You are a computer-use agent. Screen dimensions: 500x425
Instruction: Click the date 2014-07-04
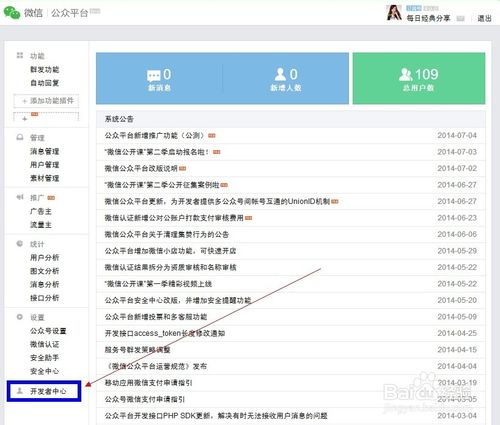click(x=457, y=135)
